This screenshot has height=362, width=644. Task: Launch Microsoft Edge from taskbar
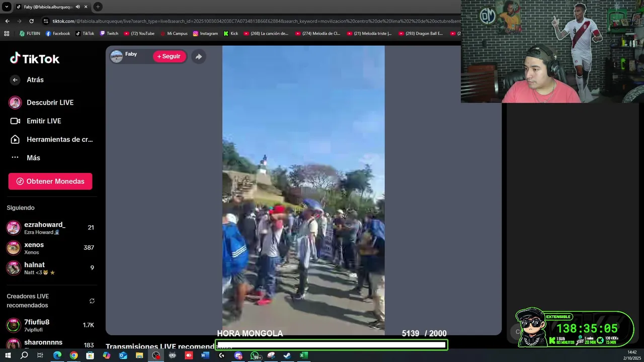pos(57,355)
